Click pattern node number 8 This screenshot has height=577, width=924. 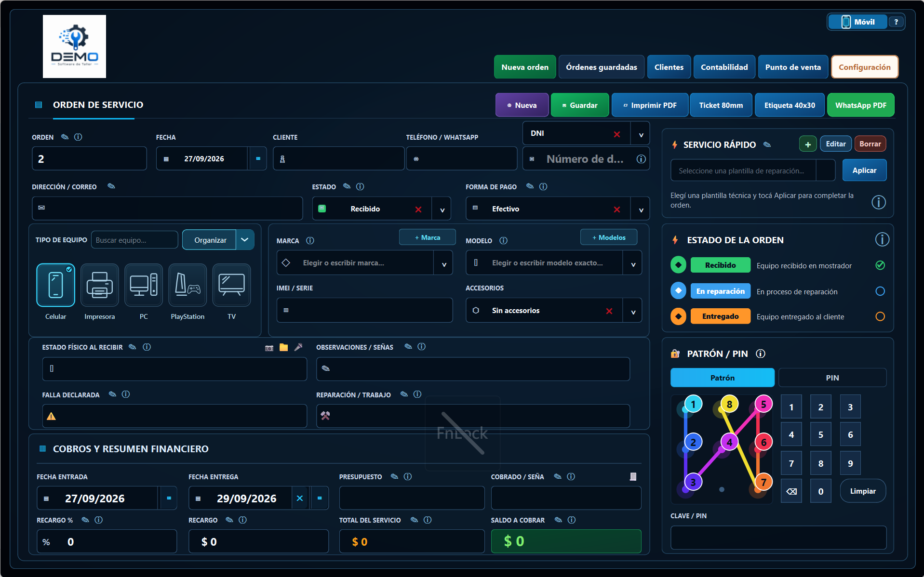point(729,404)
